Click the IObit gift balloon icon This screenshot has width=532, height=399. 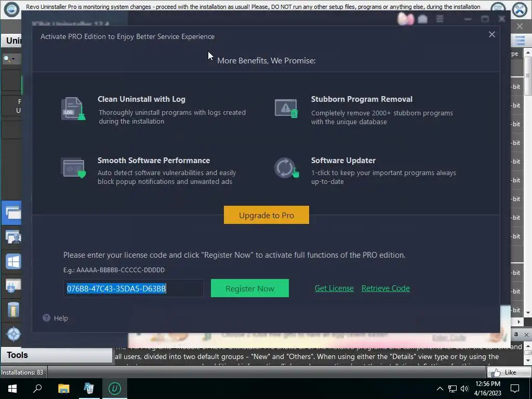pyautogui.click(x=405, y=19)
